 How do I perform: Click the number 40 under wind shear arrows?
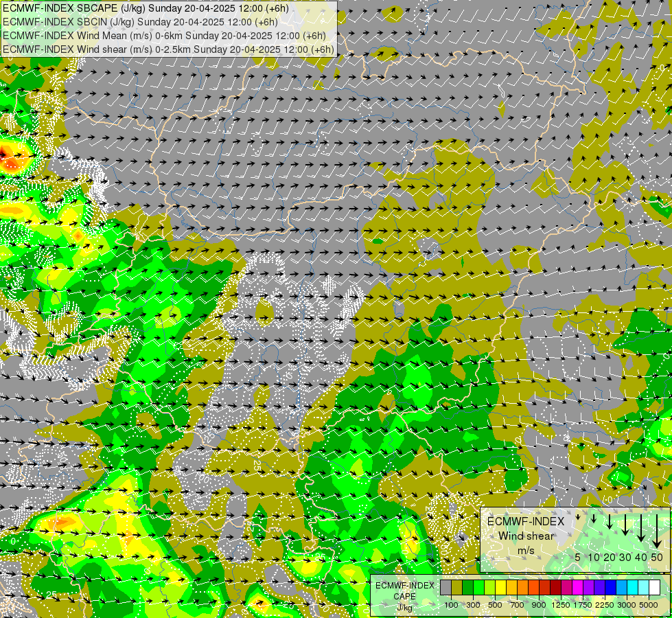pos(640,557)
